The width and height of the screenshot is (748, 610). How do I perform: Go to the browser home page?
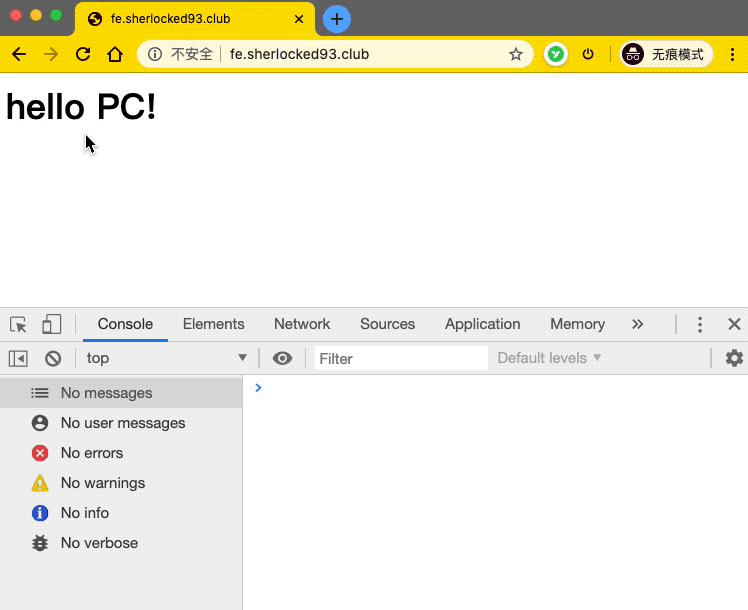click(x=115, y=54)
